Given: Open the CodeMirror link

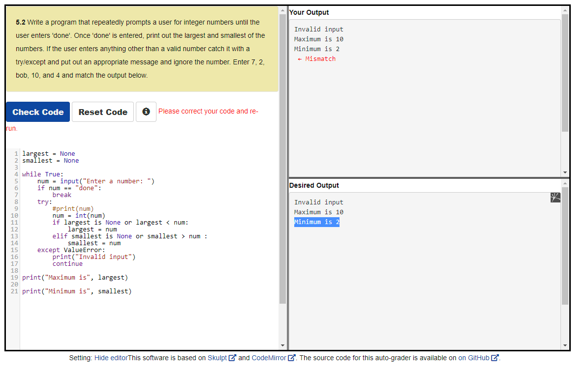Looking at the screenshot, I should click(x=269, y=358).
